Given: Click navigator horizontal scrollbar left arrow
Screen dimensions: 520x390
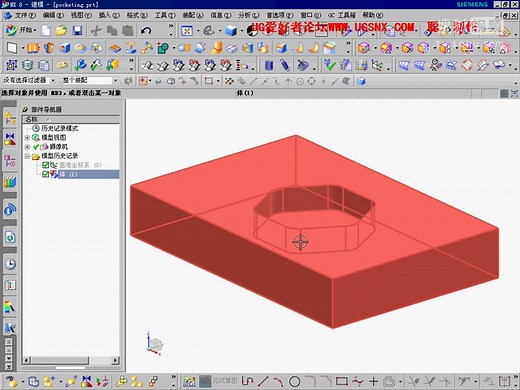Looking at the screenshot, I should click(x=27, y=360).
